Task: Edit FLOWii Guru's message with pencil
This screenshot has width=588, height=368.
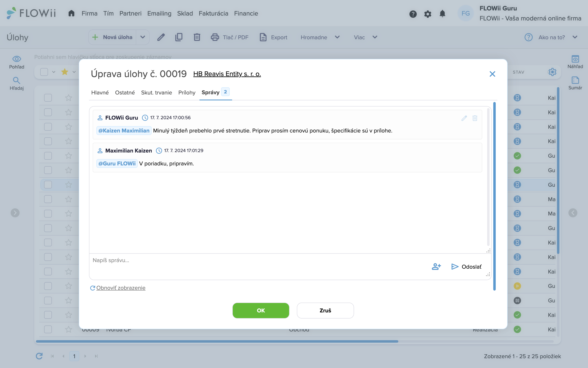Action: [464, 118]
